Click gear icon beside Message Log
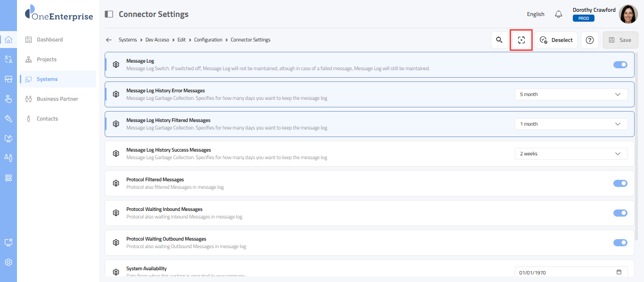The image size is (644, 282). [x=116, y=64]
